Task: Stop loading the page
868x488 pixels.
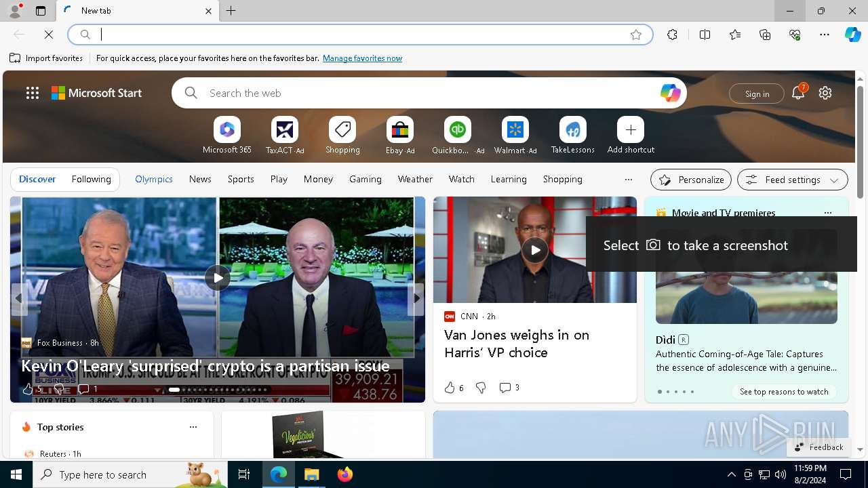Action: coord(49,35)
